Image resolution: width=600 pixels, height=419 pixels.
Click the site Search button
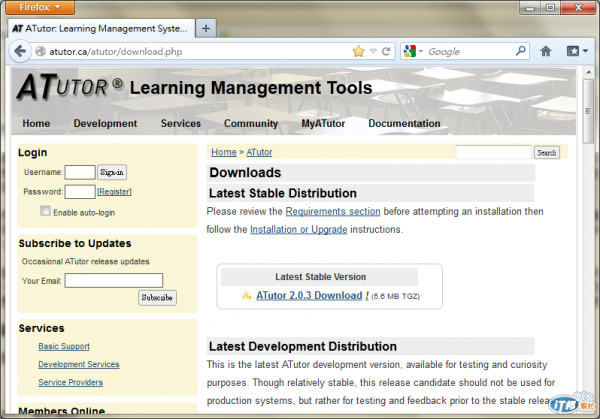pos(546,152)
